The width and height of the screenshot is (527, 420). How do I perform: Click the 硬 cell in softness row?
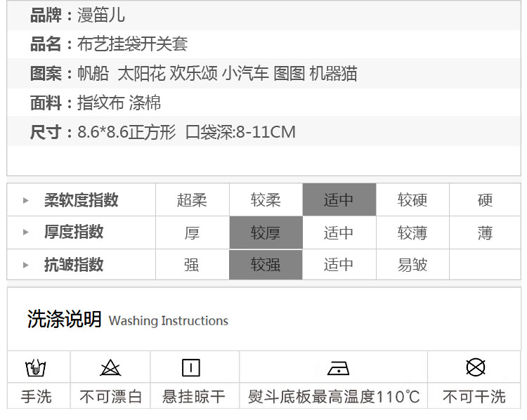pos(485,199)
